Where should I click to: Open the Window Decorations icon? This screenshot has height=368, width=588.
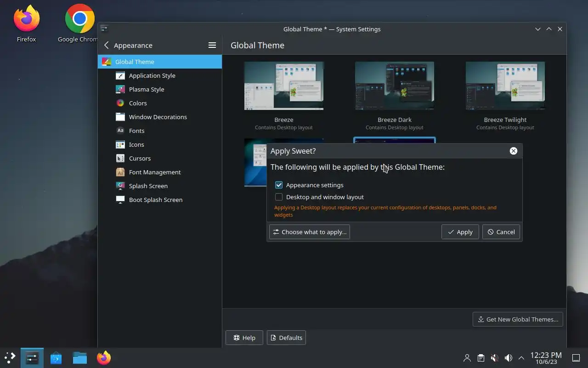pyautogui.click(x=120, y=117)
